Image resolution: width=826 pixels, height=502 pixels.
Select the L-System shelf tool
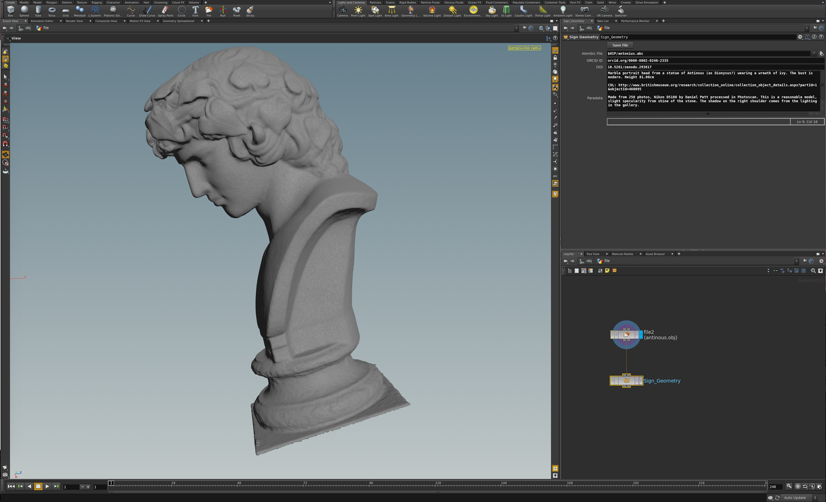tap(95, 11)
